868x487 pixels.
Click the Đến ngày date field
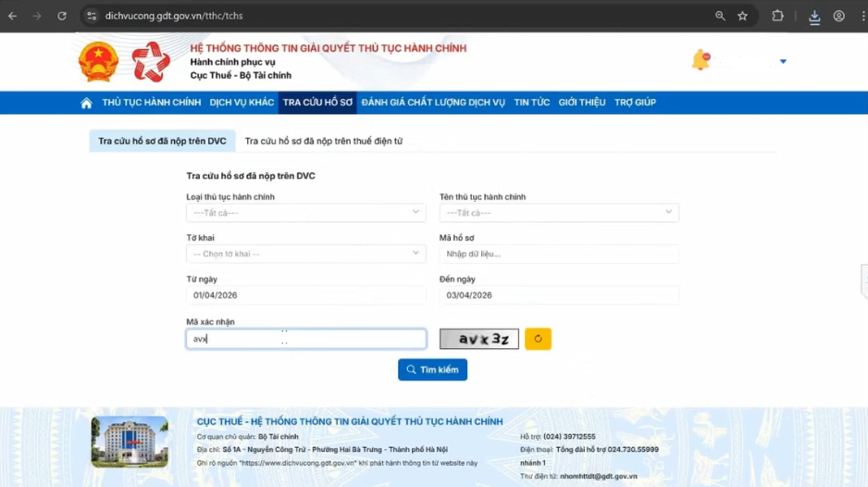559,295
